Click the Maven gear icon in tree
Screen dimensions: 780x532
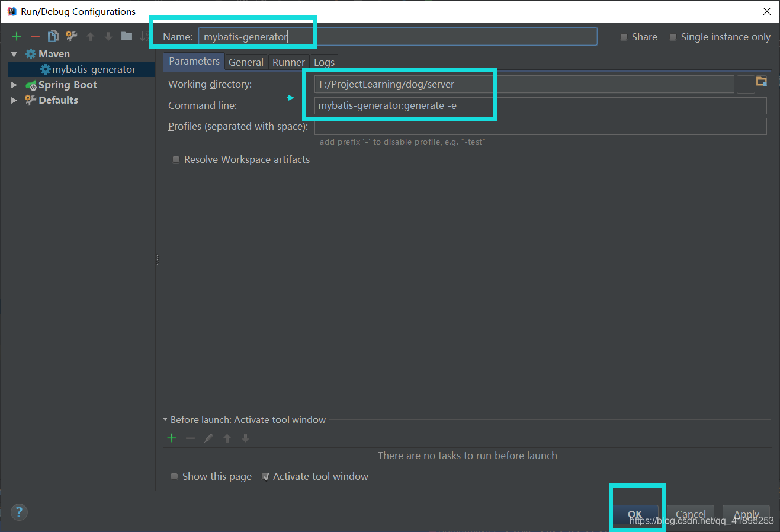[31, 54]
